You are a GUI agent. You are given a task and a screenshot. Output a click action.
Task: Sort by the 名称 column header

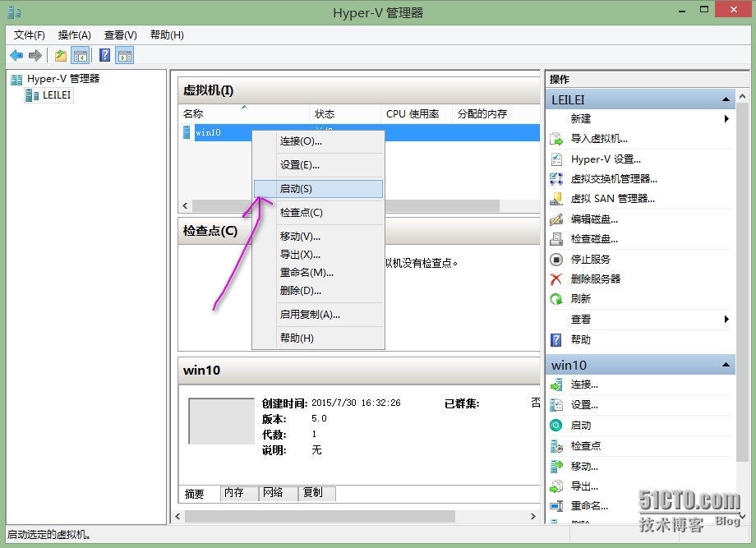pos(244,113)
